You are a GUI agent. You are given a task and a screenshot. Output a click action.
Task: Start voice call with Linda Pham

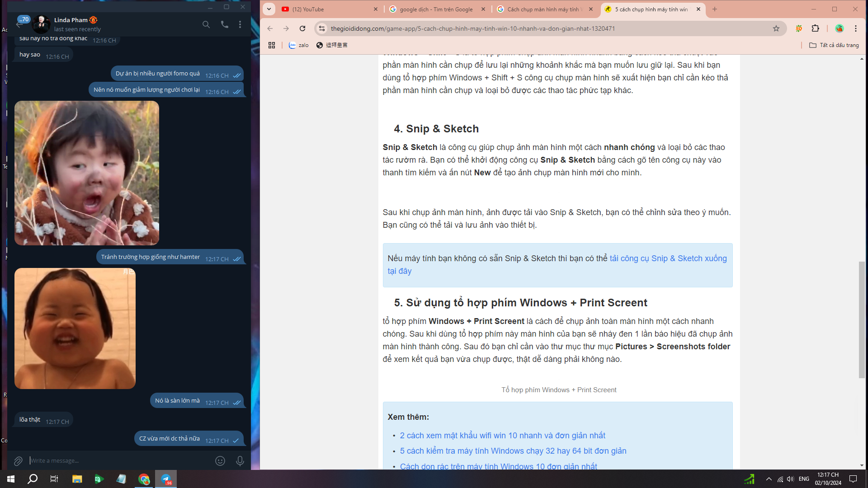pos(224,24)
